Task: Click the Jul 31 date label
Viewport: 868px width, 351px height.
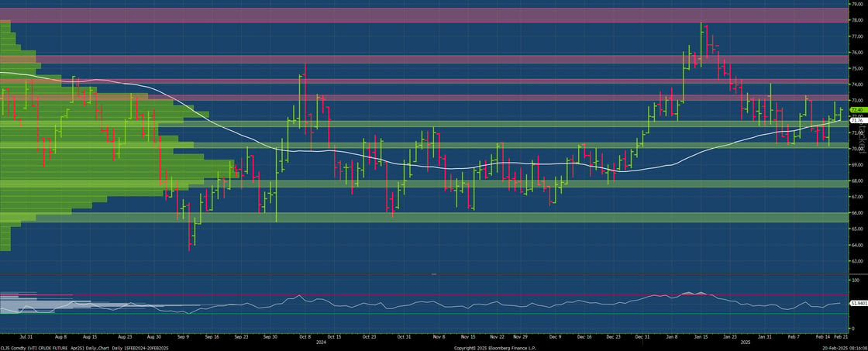Action: [x=26, y=336]
